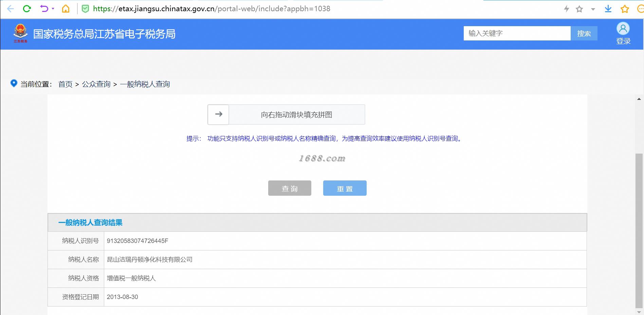Screen dimensions: 644x315
Task: Reload the page with the green refresh icon
Action: click(27, 9)
